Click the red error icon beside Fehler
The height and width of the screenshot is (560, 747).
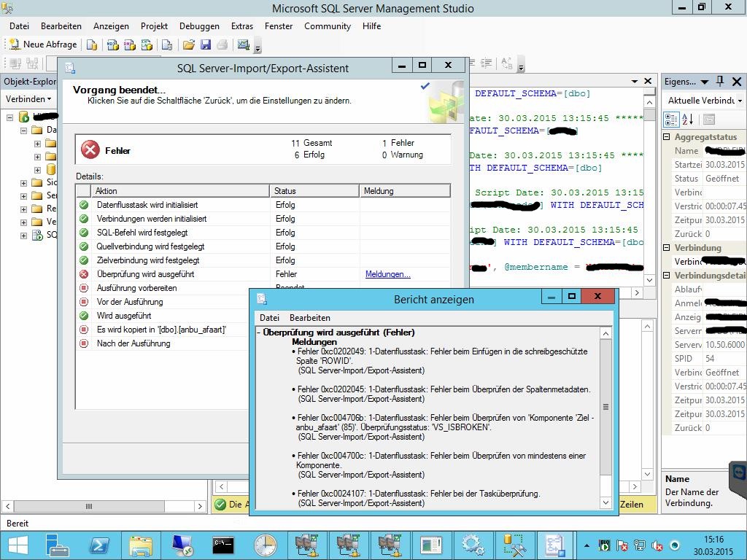[90, 149]
